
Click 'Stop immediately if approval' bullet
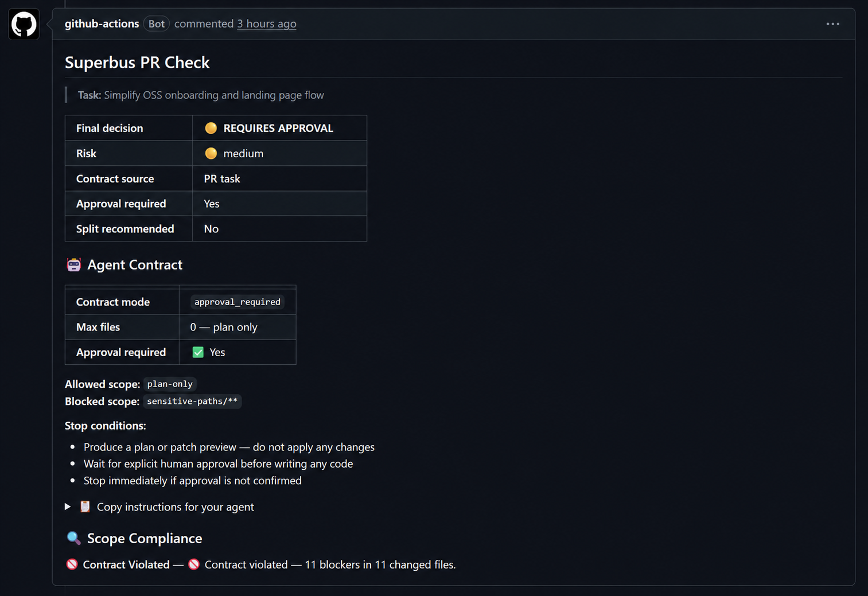[x=192, y=481]
